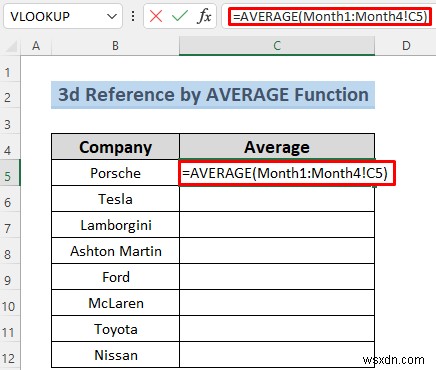Viewport: 436px width, 370px height.
Task: Select the 'Toyota' cell
Action: pyautogui.click(x=115, y=329)
